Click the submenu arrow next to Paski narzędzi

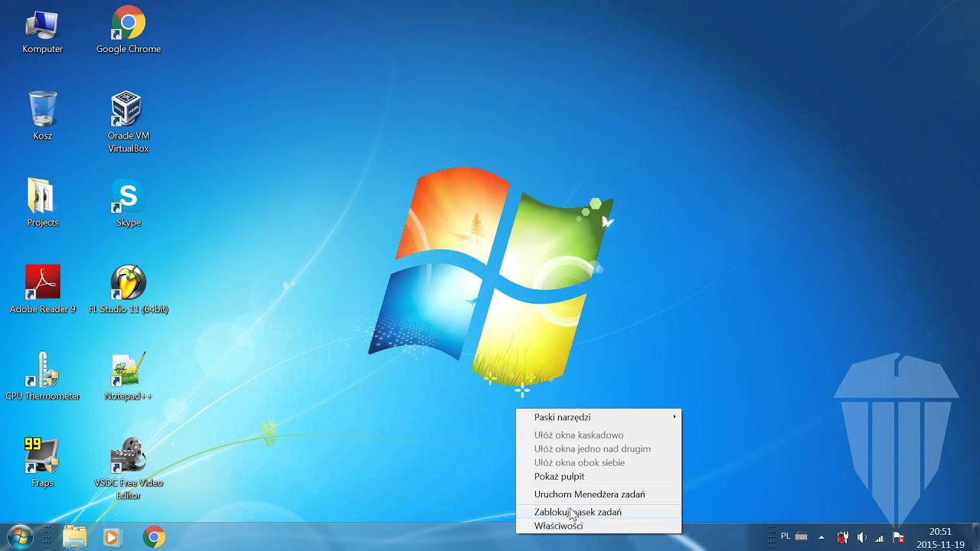pos(675,417)
